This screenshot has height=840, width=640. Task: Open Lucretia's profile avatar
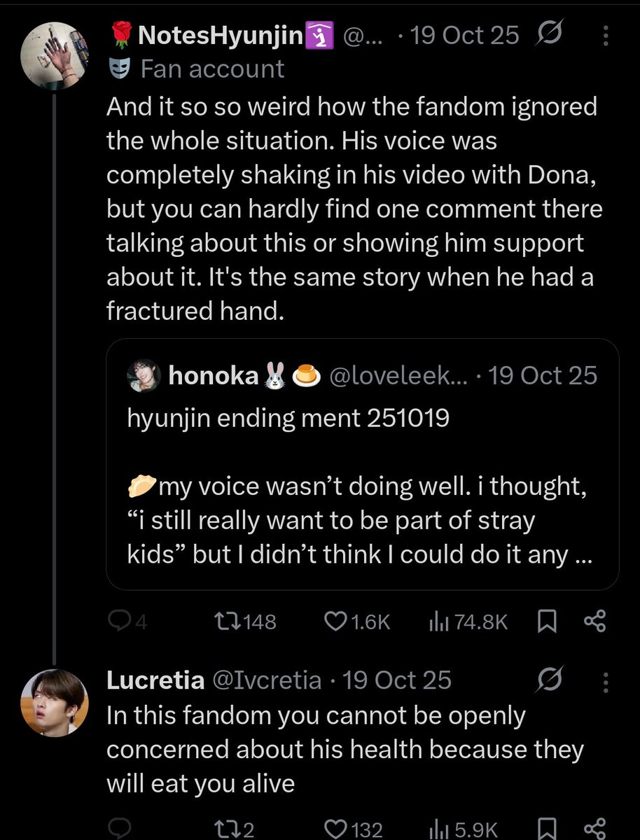point(55,700)
